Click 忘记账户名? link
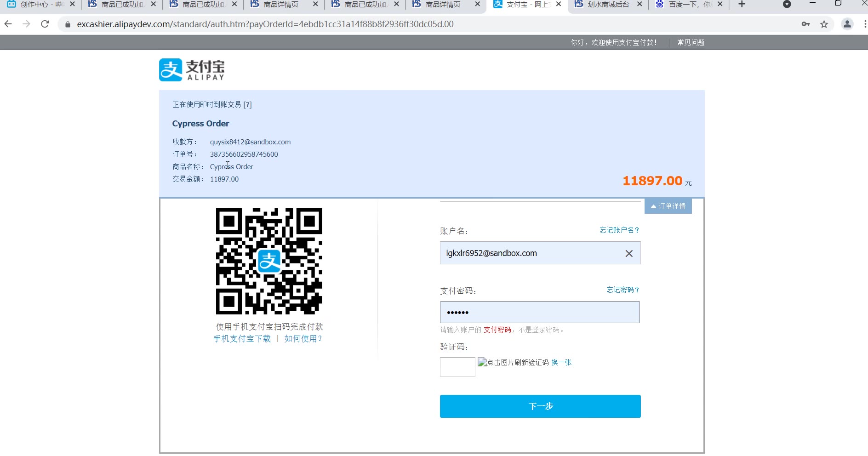868x456 pixels. (619, 230)
